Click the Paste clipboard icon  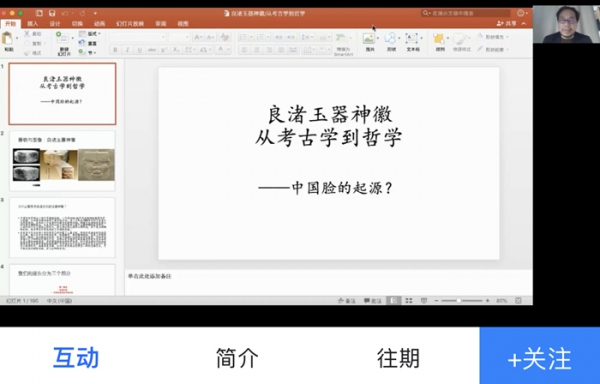(8, 39)
